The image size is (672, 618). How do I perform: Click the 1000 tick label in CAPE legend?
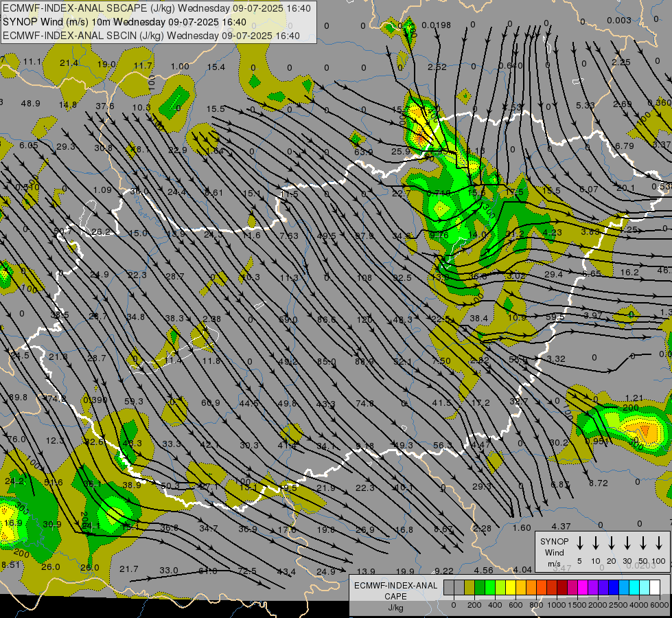pos(557,605)
